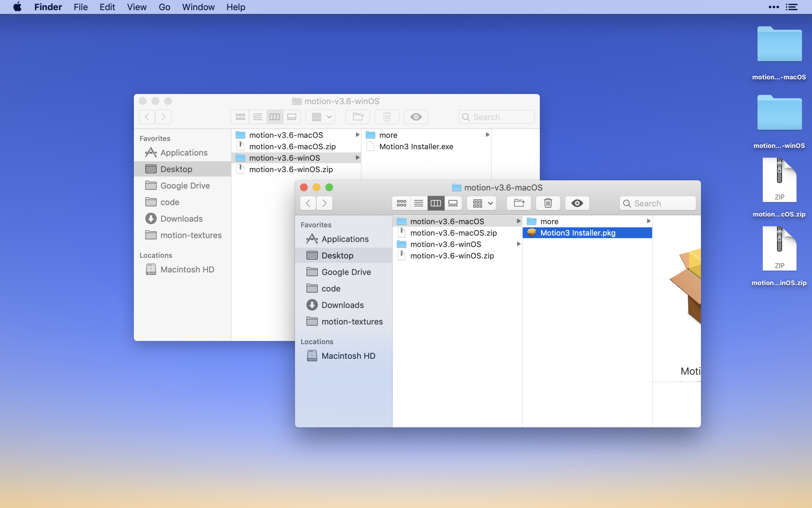Expand more folder arrow in winOS window

tap(488, 135)
